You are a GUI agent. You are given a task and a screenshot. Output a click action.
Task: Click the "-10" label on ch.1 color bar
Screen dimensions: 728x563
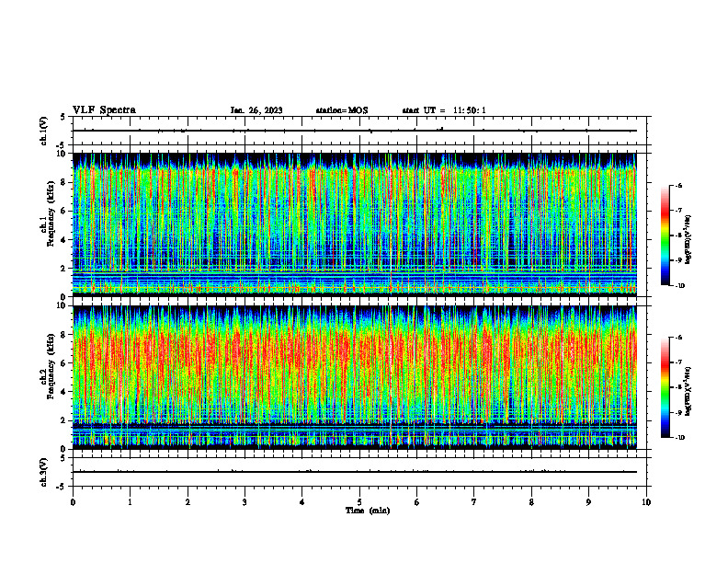click(x=679, y=286)
